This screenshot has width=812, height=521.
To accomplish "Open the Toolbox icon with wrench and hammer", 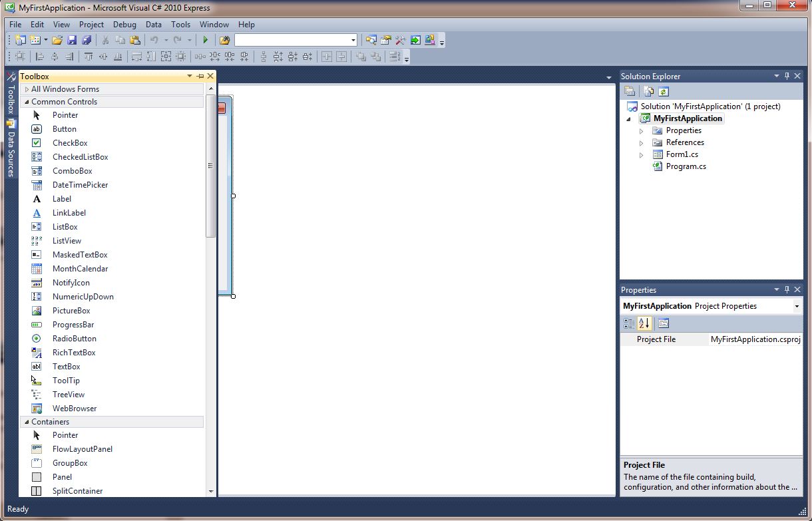I will [x=400, y=41].
